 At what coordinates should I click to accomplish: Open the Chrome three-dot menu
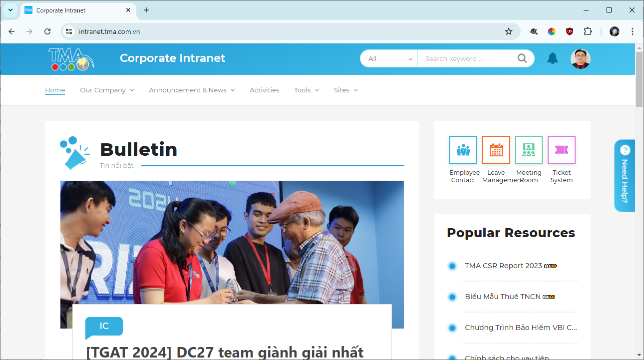click(x=633, y=31)
